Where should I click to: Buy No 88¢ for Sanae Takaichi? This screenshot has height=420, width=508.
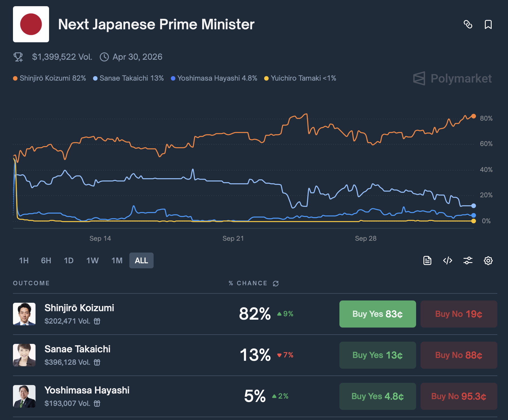pyautogui.click(x=459, y=355)
